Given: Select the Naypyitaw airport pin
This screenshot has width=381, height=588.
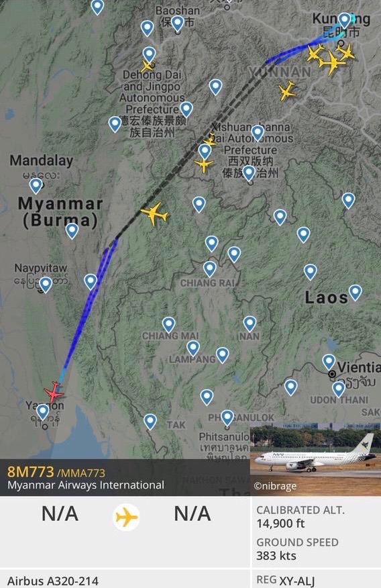Looking at the screenshot, I should click(46, 285).
